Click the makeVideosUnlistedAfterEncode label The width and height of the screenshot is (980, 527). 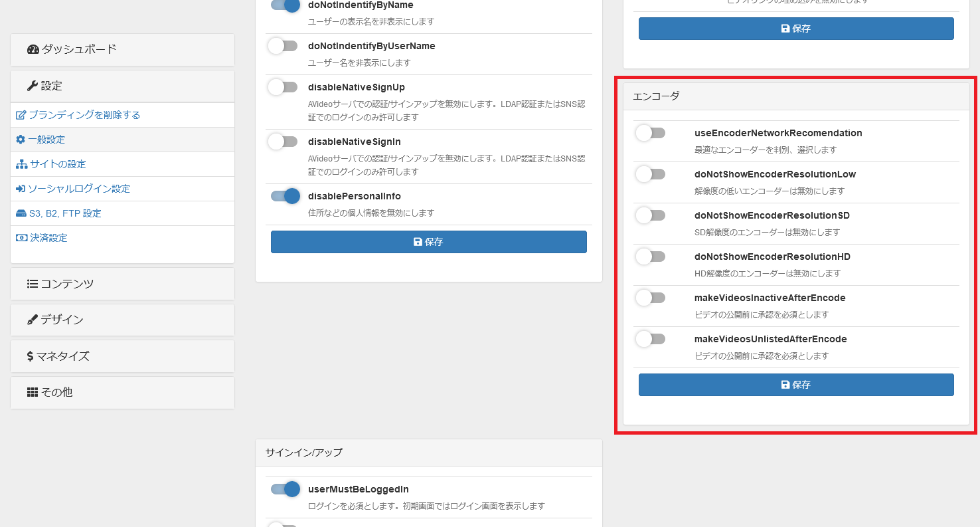pyautogui.click(x=771, y=339)
